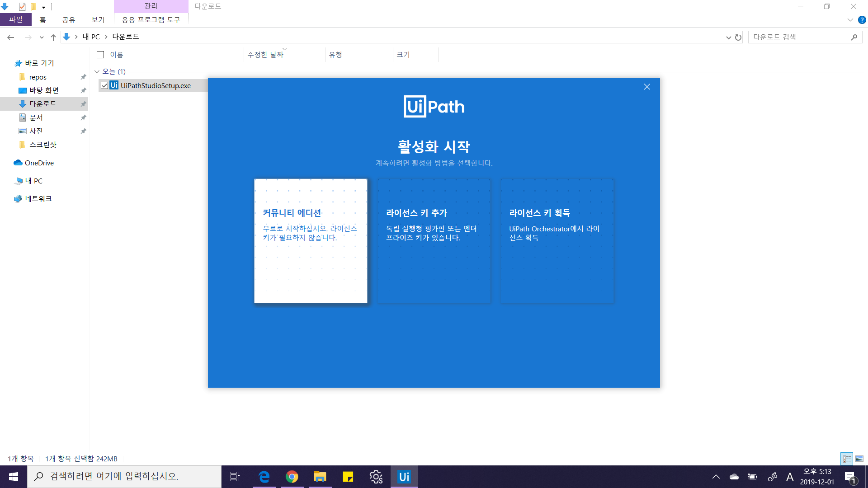Open the address bar history dropdown

(x=728, y=38)
